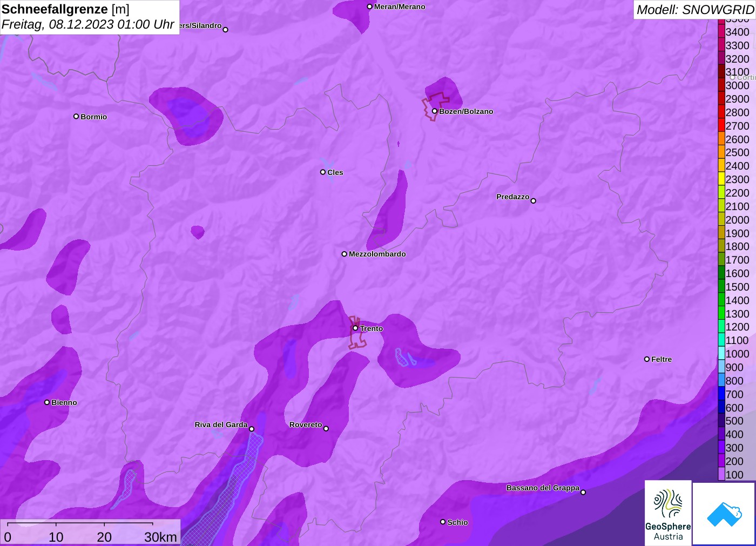Click the Modell: SNOWGRID label
The image size is (756, 546).
click(x=694, y=10)
